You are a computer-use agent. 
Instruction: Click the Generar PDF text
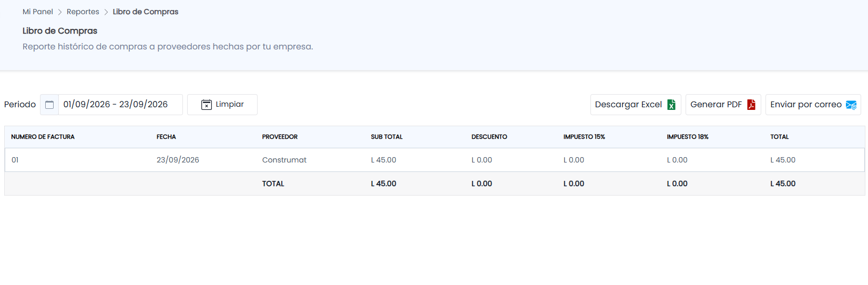(x=716, y=105)
